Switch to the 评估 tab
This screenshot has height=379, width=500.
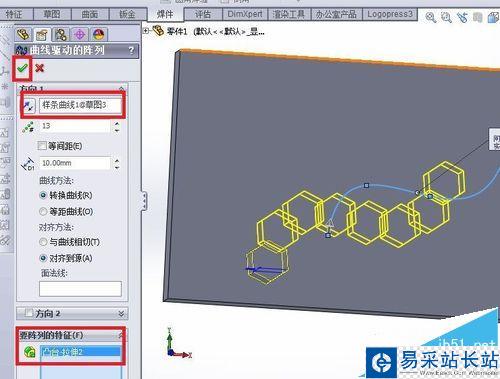pyautogui.click(x=203, y=14)
